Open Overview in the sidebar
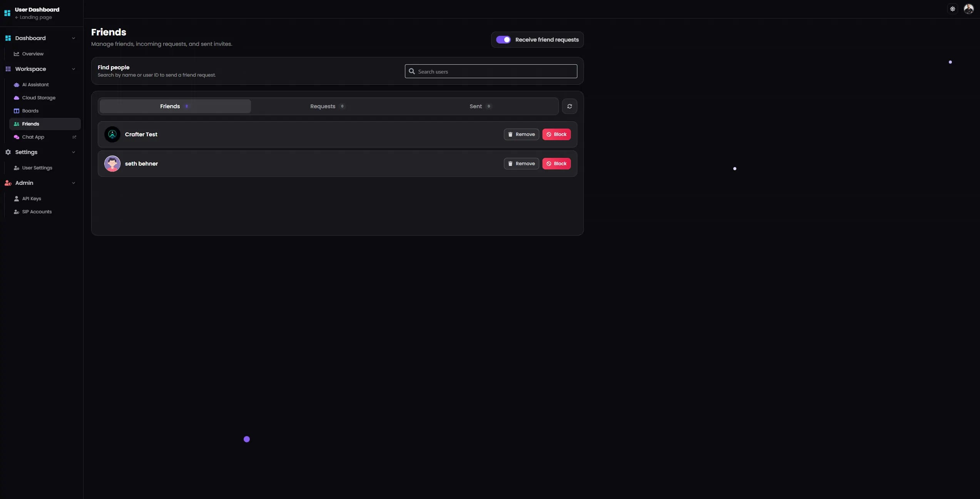Viewport: 980px width, 499px height. [x=45, y=54]
